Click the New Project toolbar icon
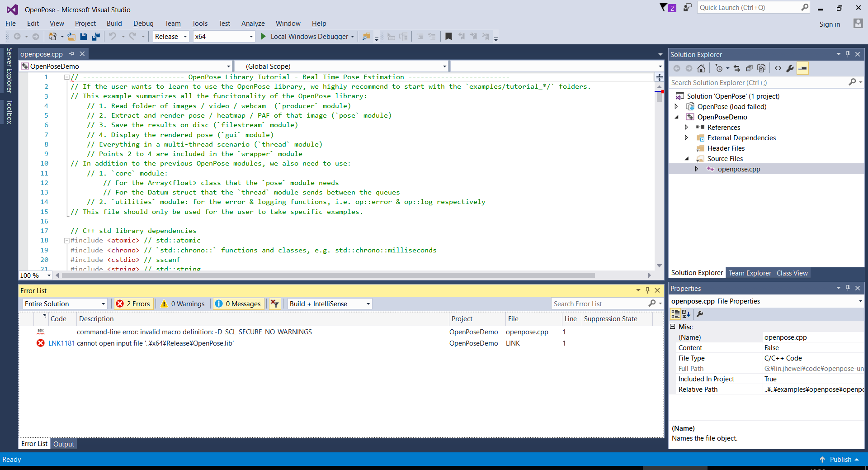The height and width of the screenshot is (470, 868). pyautogui.click(x=52, y=37)
